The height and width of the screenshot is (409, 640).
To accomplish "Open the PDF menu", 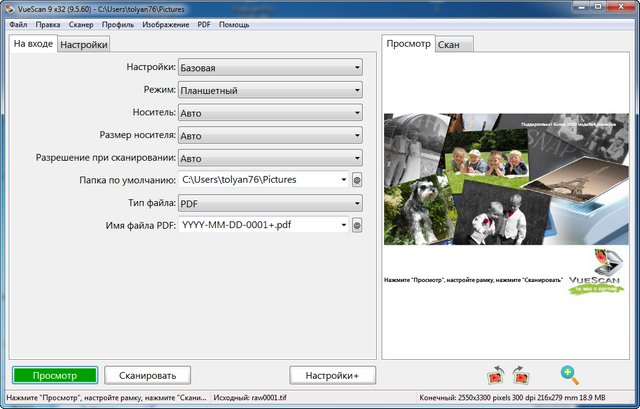I will (204, 24).
